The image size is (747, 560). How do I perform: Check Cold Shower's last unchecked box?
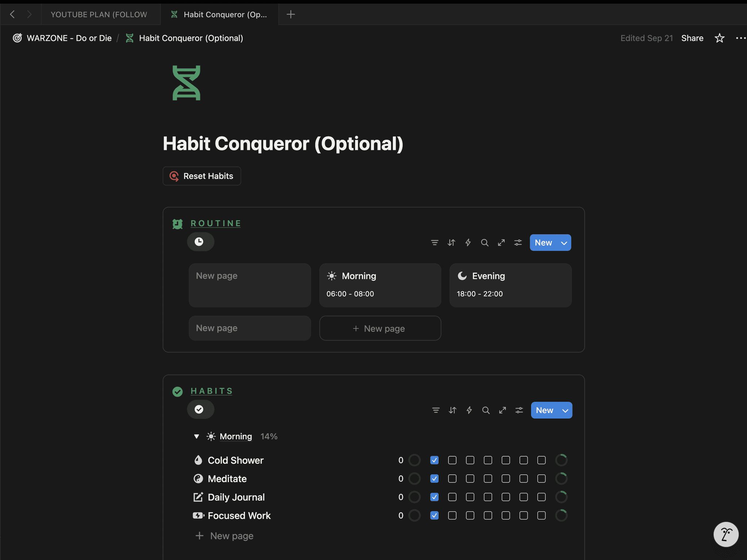click(541, 460)
